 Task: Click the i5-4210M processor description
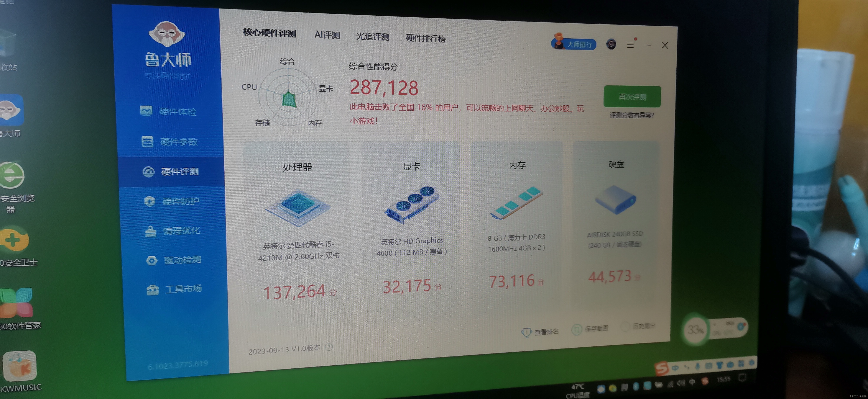299,251
